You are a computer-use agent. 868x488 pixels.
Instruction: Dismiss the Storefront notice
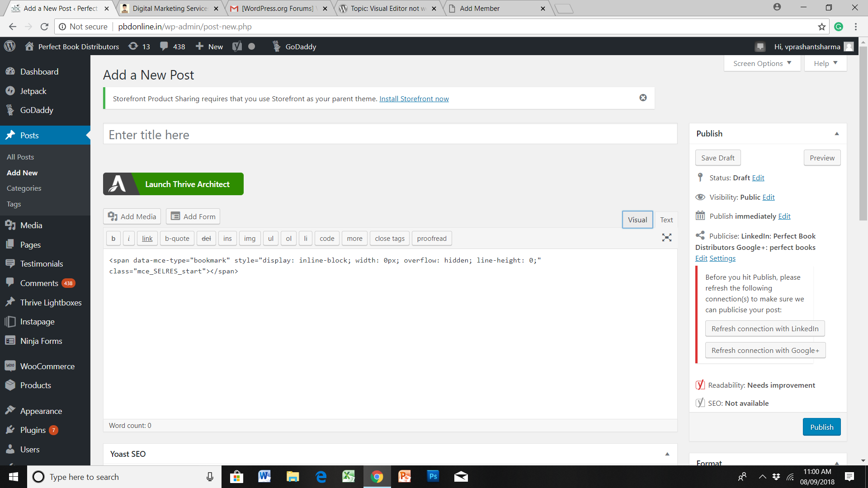pos(643,98)
